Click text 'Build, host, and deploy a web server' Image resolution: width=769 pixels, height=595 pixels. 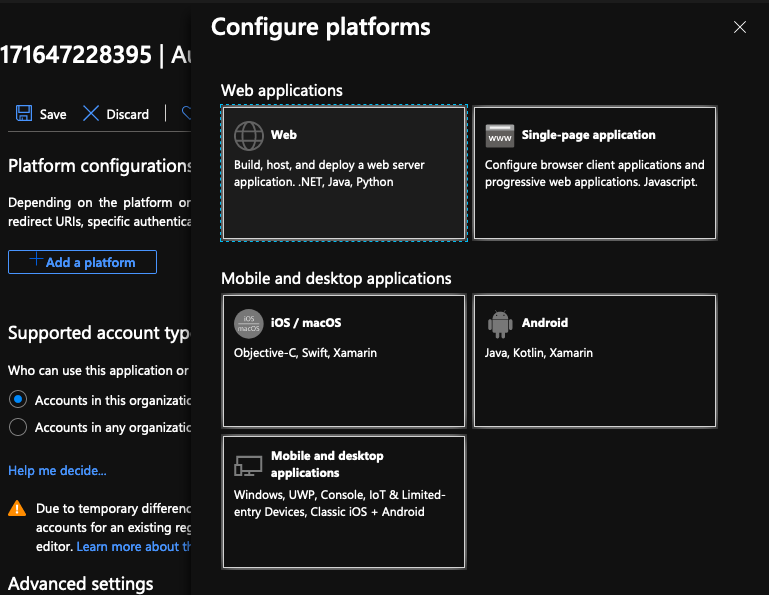pyautogui.click(x=329, y=165)
